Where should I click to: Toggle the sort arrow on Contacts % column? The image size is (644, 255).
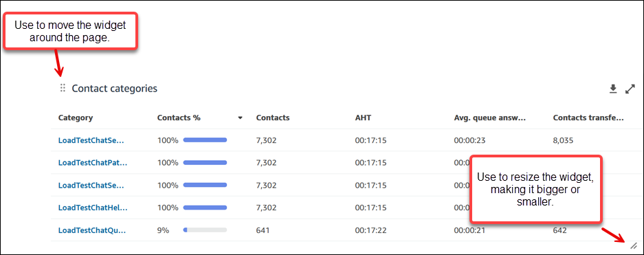click(241, 118)
